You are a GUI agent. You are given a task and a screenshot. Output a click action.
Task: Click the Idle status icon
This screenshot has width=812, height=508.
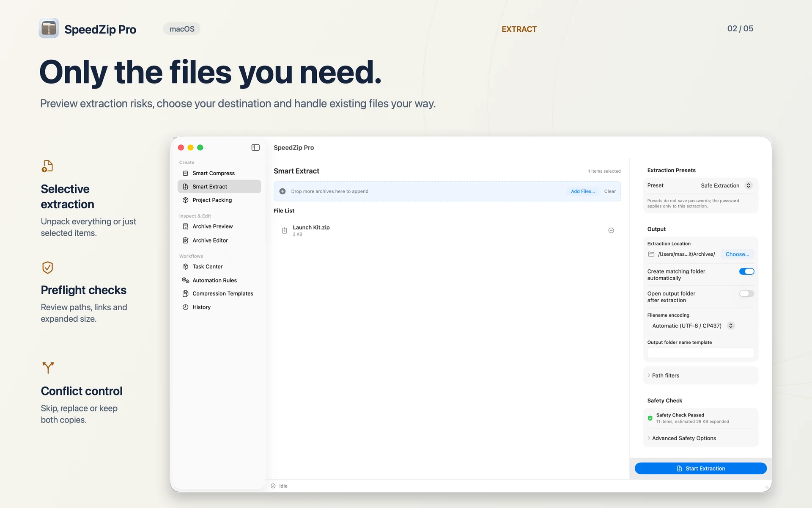click(273, 486)
